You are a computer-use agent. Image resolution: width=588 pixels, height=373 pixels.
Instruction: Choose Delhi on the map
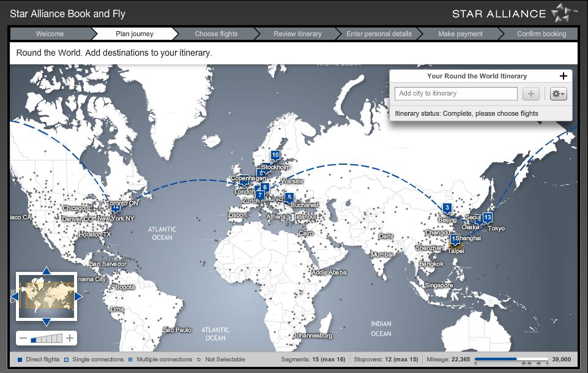coord(386,236)
